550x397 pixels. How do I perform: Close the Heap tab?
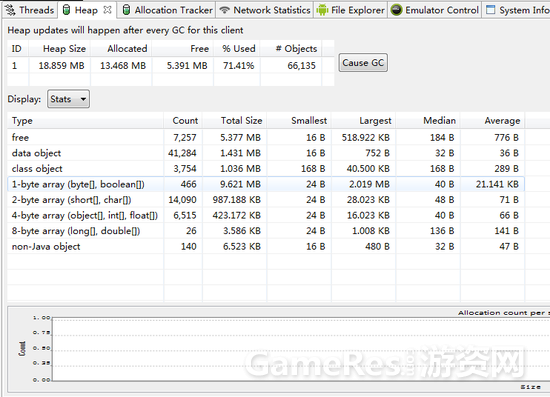(108, 10)
